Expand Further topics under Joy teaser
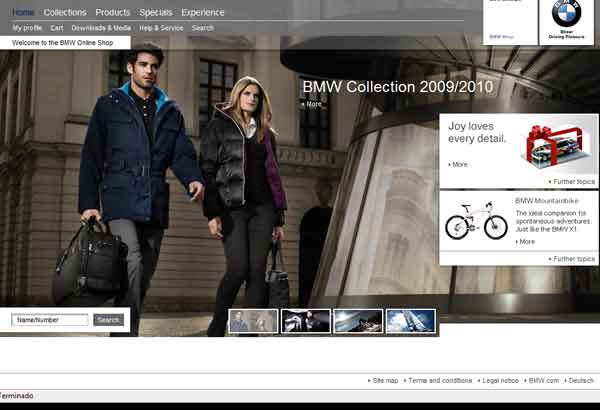The height and width of the screenshot is (410, 600). click(x=573, y=182)
